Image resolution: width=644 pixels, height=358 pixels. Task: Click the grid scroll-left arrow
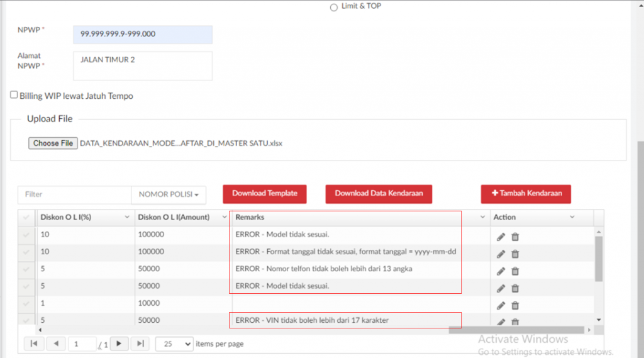pyautogui.click(x=40, y=330)
